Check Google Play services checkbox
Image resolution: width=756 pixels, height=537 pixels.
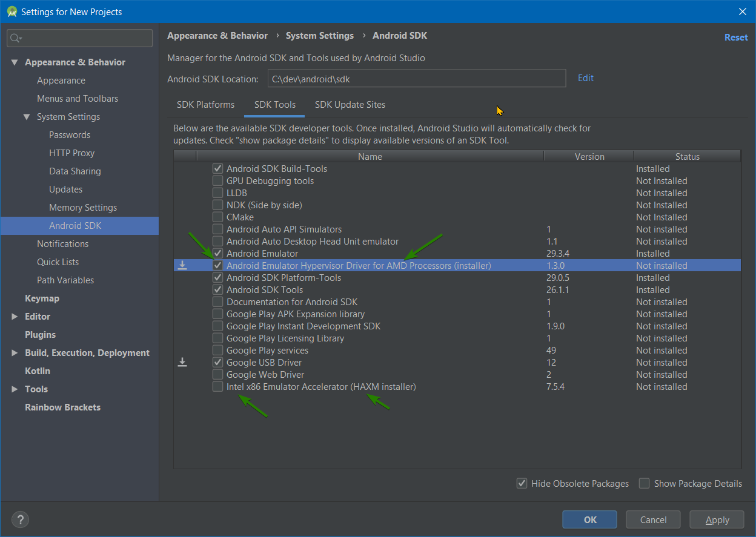(217, 351)
